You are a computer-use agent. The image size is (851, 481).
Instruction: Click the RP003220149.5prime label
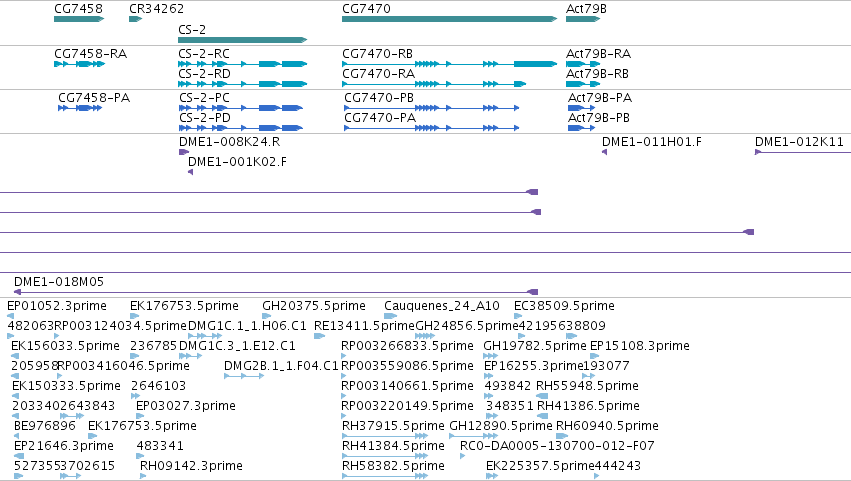tap(407, 406)
